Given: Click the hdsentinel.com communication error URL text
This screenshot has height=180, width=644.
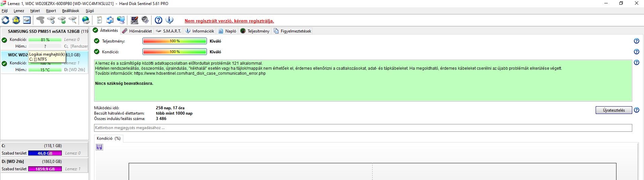Looking at the screenshot, I should click(x=200, y=73).
